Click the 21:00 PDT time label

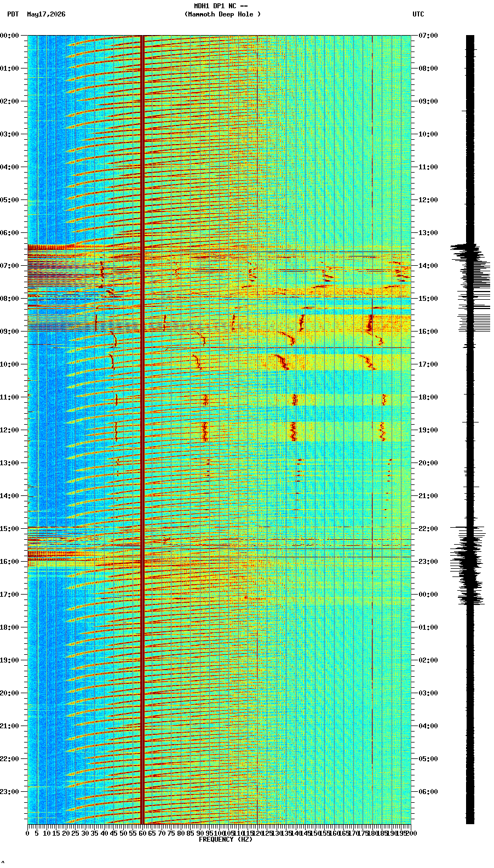pyautogui.click(x=9, y=726)
